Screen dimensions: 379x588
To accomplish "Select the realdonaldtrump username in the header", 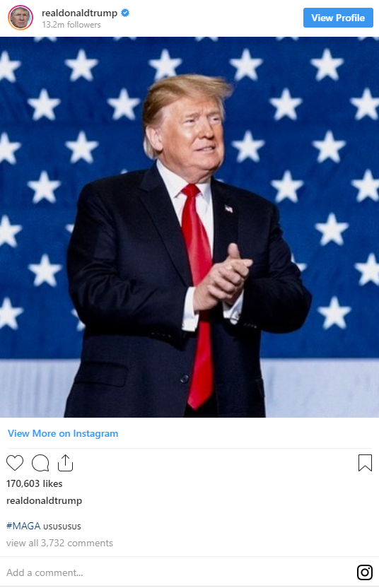I will click(x=80, y=13).
